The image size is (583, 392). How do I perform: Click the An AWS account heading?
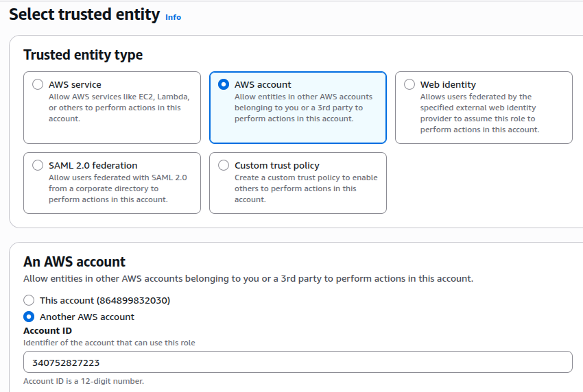pyautogui.click(x=74, y=262)
